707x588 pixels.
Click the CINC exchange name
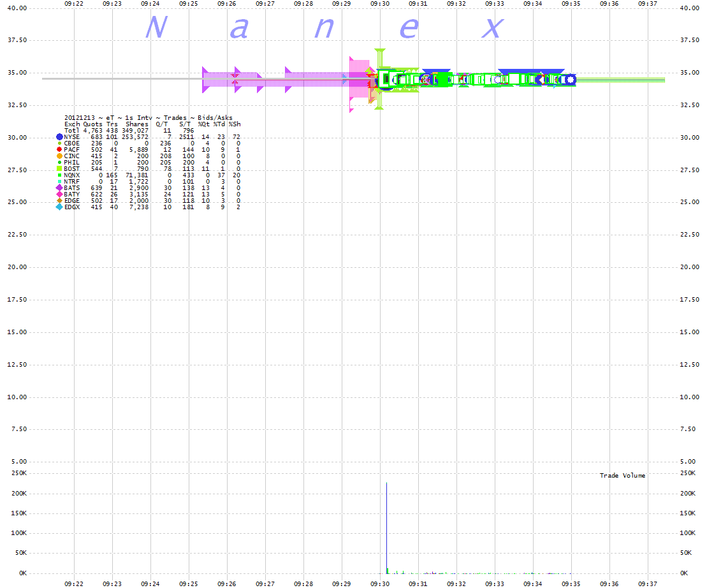click(x=71, y=156)
